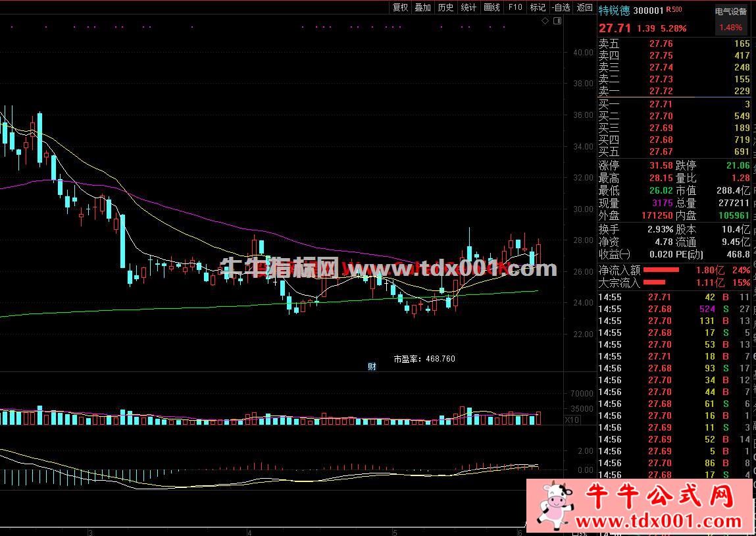This screenshot has width=756, height=536.
Task: Click the stock name 特锐德
Action: tap(615, 11)
